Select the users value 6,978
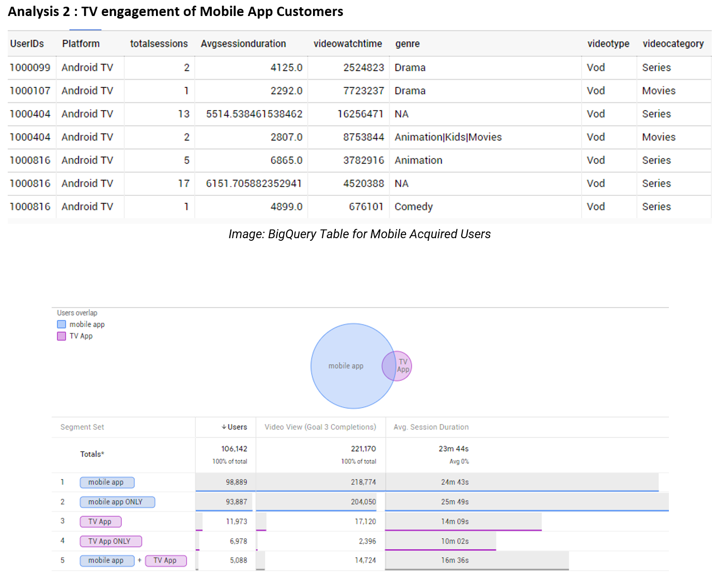The height and width of the screenshot is (588, 719). click(239, 541)
